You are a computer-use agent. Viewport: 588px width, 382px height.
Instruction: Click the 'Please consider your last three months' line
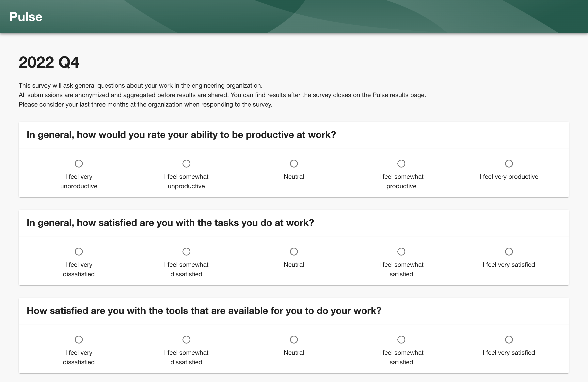point(146,104)
